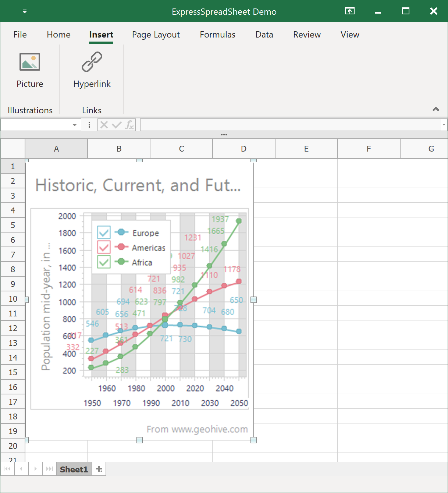Collapse the ribbon with chevron arrow
This screenshot has width=448, height=493.
[x=436, y=109]
